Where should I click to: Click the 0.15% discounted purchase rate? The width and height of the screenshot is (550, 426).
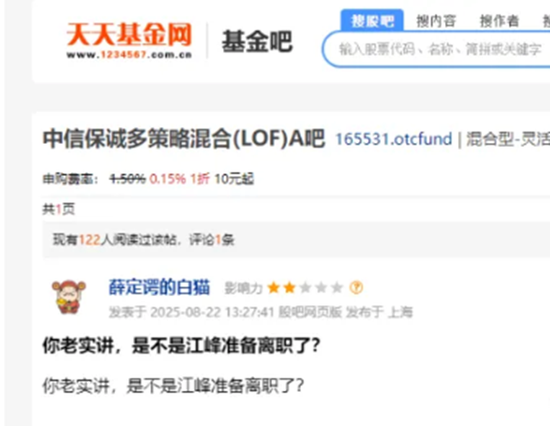[168, 179]
